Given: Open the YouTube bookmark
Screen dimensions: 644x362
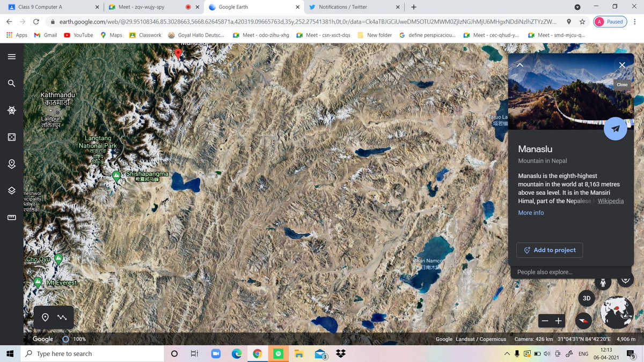Looking at the screenshot, I should (78, 35).
